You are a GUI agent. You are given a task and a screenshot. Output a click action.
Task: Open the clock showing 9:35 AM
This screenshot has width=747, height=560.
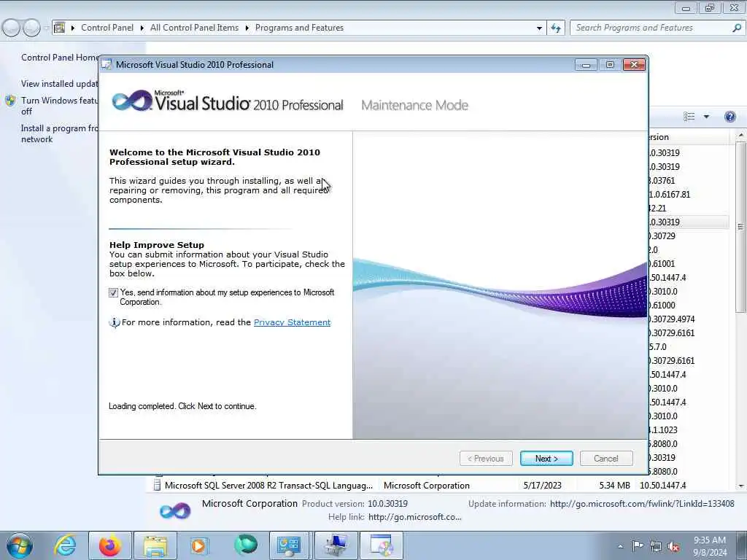(x=710, y=546)
